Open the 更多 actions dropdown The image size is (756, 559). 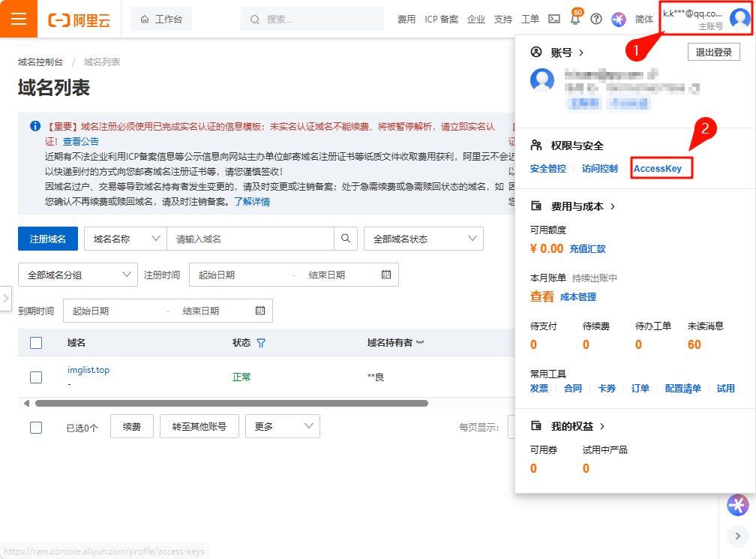[x=283, y=426]
